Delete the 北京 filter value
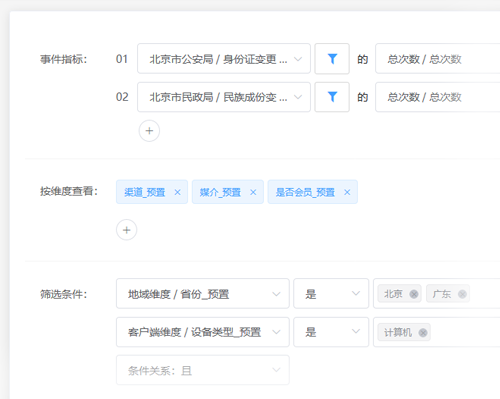This screenshot has width=500, height=399. click(414, 294)
